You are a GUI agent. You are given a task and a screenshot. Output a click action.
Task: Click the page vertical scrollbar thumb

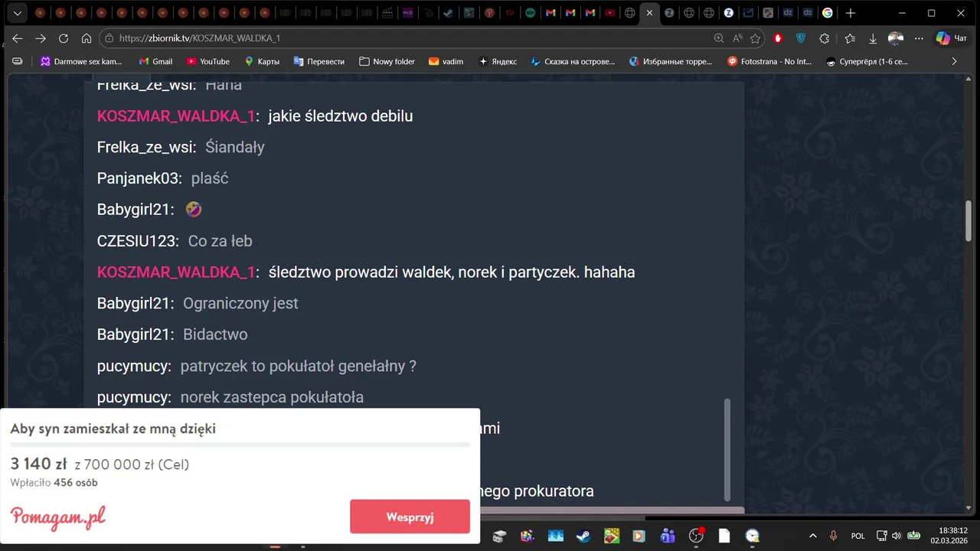coord(969,221)
